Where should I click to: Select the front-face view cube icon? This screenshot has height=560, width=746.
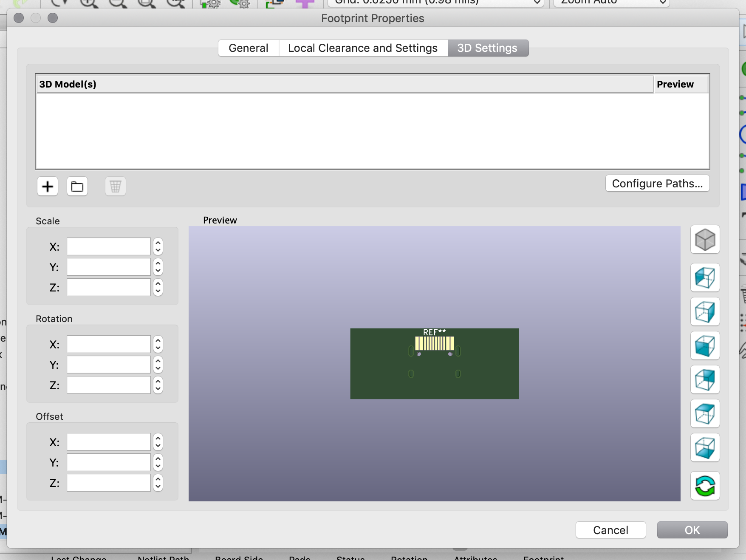coord(705,345)
